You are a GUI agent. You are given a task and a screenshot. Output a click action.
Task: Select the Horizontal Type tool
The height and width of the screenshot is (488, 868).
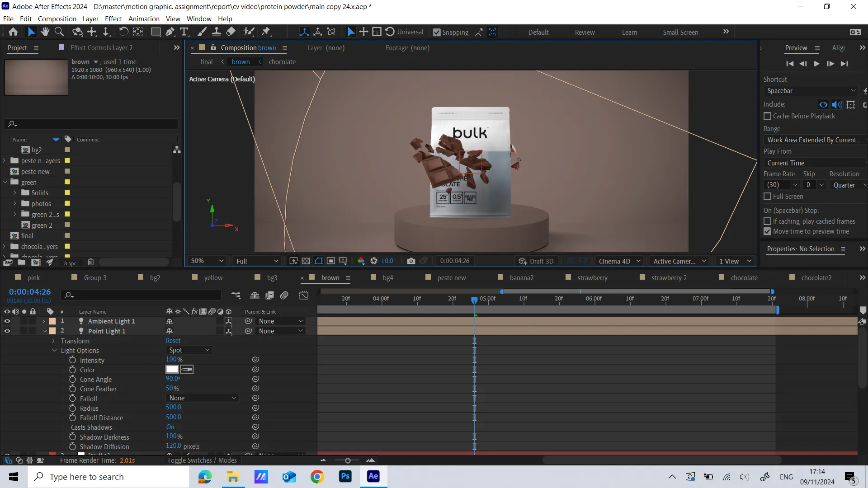(x=184, y=32)
